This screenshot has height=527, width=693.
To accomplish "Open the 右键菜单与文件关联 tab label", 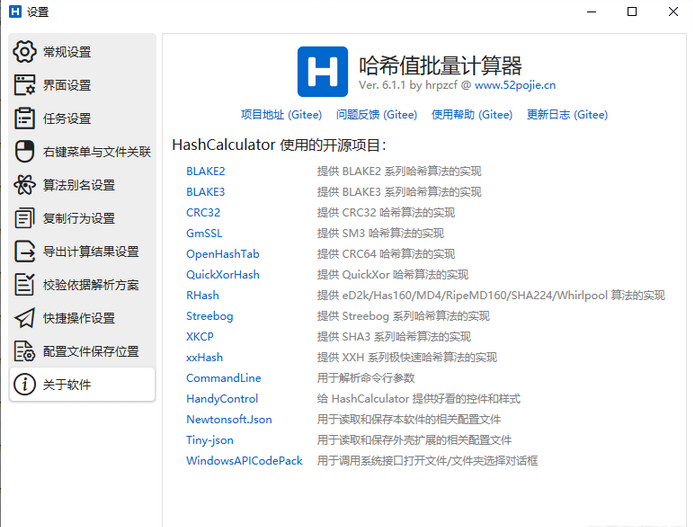I will (97, 152).
